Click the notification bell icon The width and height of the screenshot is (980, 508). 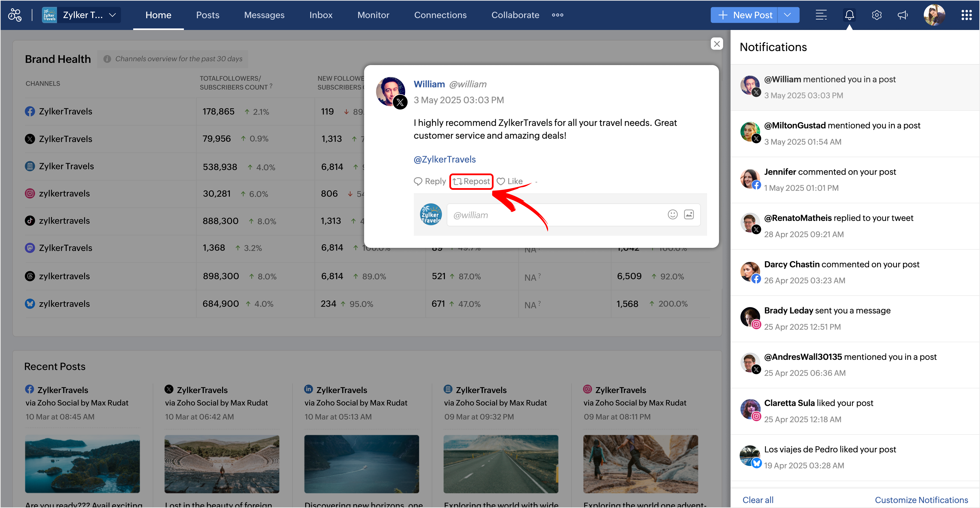point(849,15)
